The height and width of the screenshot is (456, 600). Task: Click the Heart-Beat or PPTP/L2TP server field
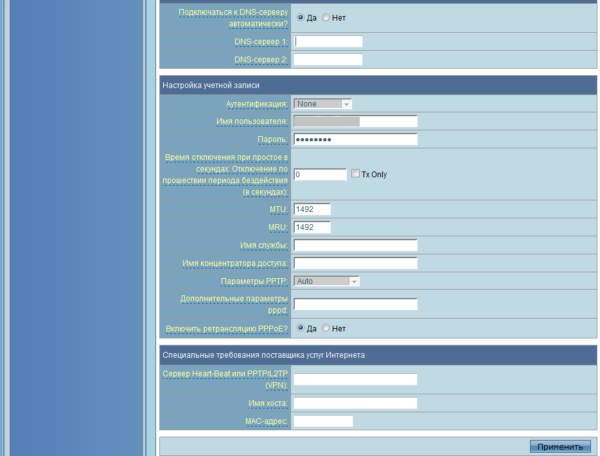[355, 379]
